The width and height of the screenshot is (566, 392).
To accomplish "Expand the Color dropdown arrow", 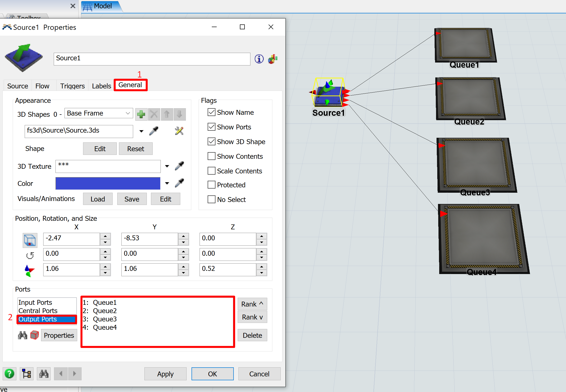I will pyautogui.click(x=167, y=183).
